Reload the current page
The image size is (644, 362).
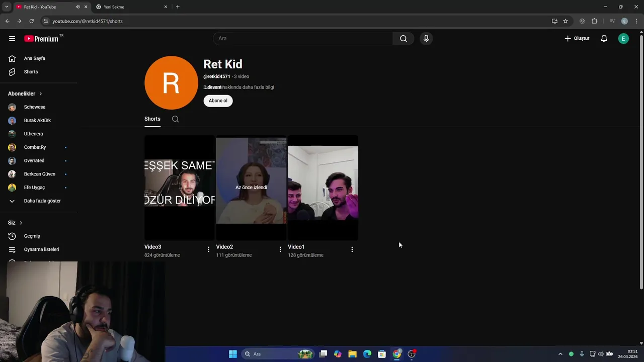coord(31,21)
